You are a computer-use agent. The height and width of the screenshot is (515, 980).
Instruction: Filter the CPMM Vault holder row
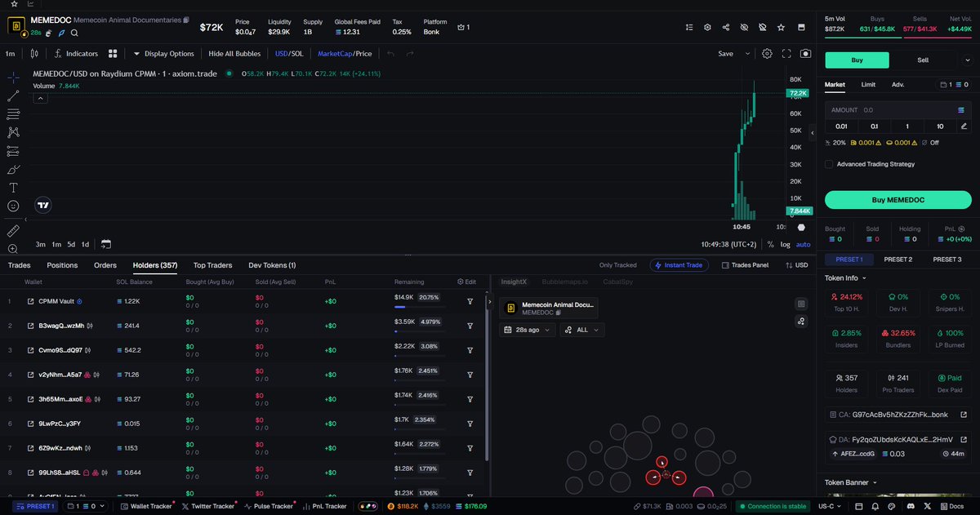point(470,301)
